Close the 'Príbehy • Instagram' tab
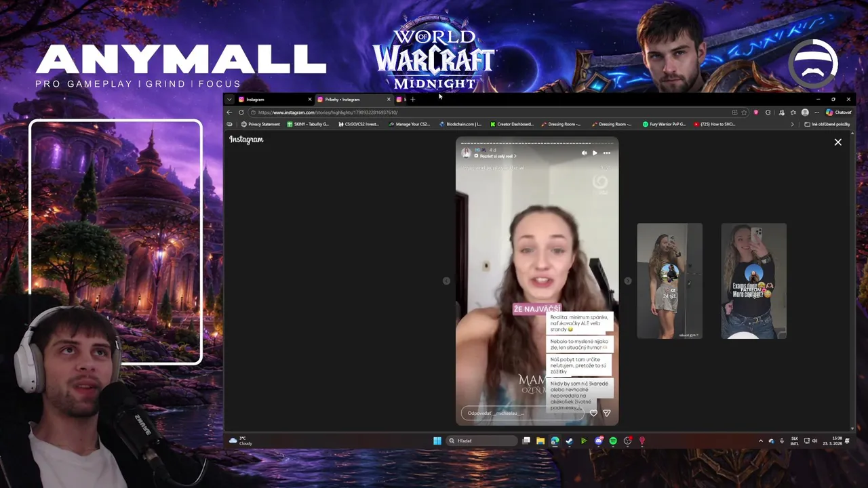 point(389,100)
